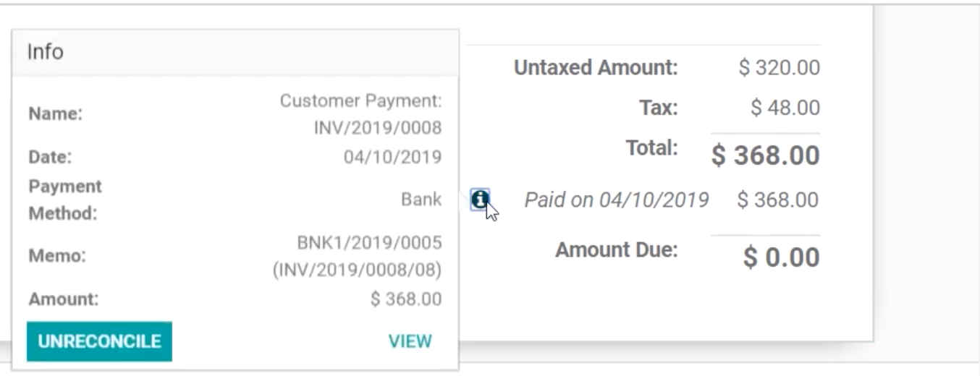Viewport: 980px width, 376px height.
Task: Open the payment with the VIEW link
Action: (410, 341)
